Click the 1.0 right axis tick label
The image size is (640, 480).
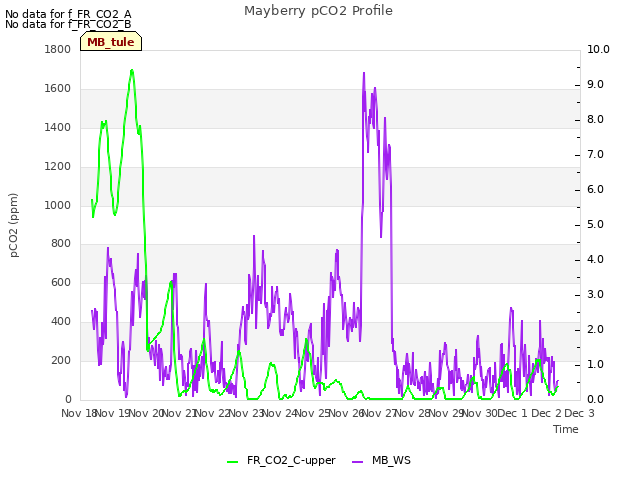(595, 364)
